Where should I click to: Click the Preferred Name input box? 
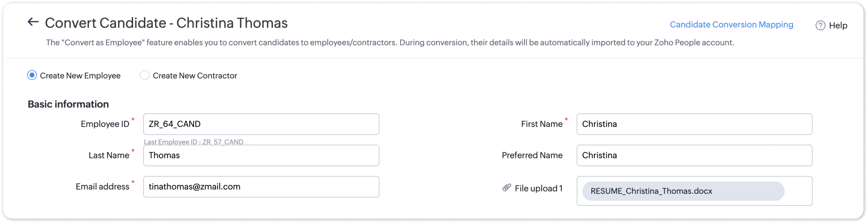[x=694, y=155]
